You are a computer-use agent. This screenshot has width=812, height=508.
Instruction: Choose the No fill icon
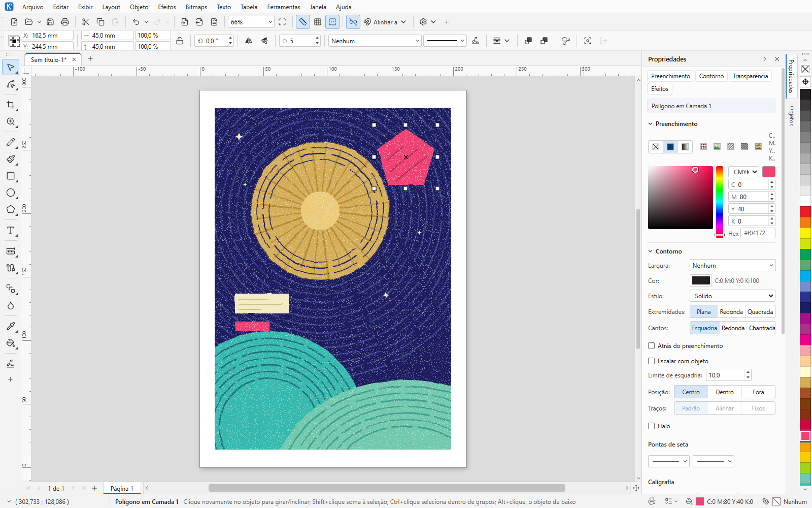[656, 147]
